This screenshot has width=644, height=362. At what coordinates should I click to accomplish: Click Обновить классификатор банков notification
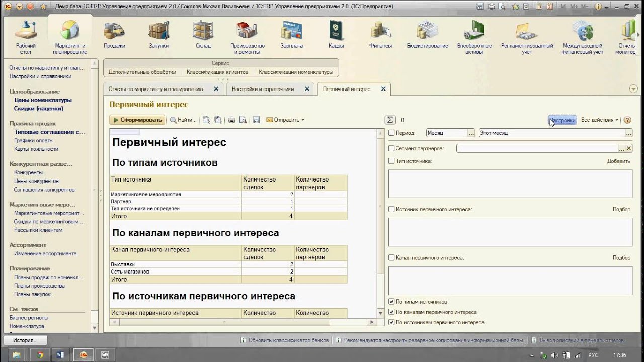pos(284,340)
